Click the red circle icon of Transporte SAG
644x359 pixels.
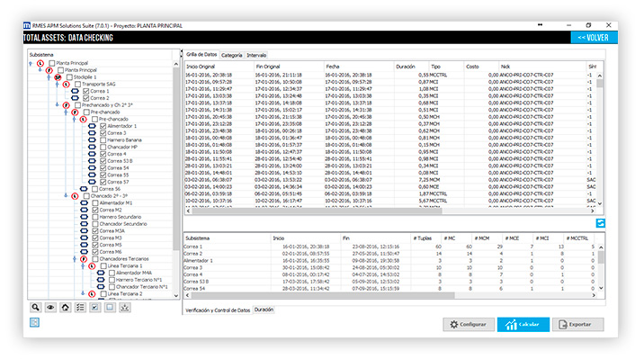click(67, 85)
